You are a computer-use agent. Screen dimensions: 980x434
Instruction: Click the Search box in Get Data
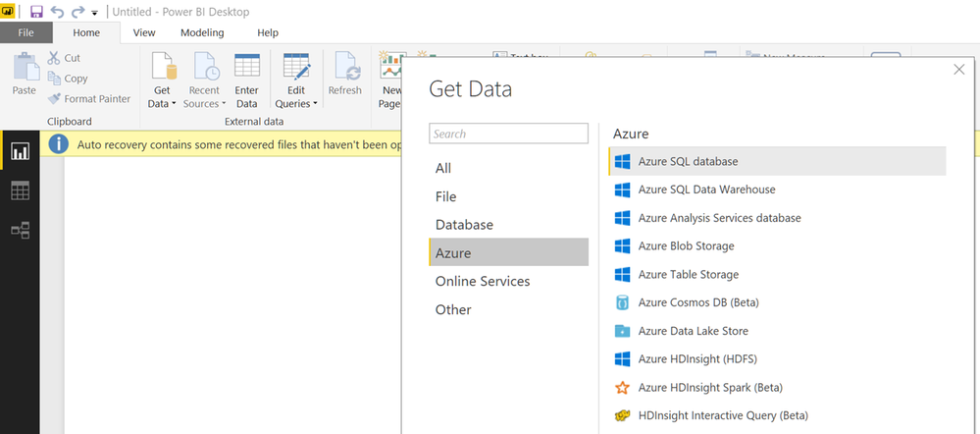tap(508, 134)
